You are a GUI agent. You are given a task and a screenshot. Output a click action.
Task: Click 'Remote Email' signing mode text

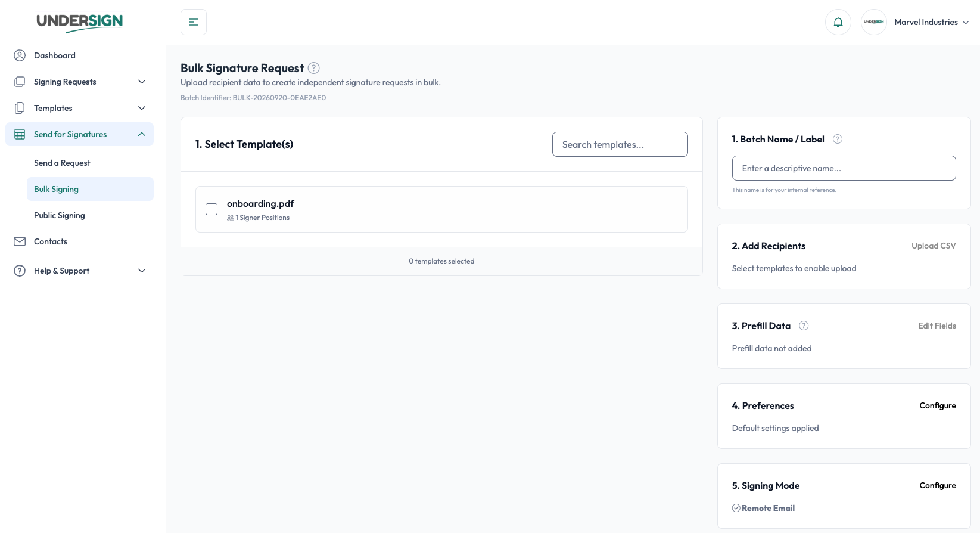[x=769, y=508]
